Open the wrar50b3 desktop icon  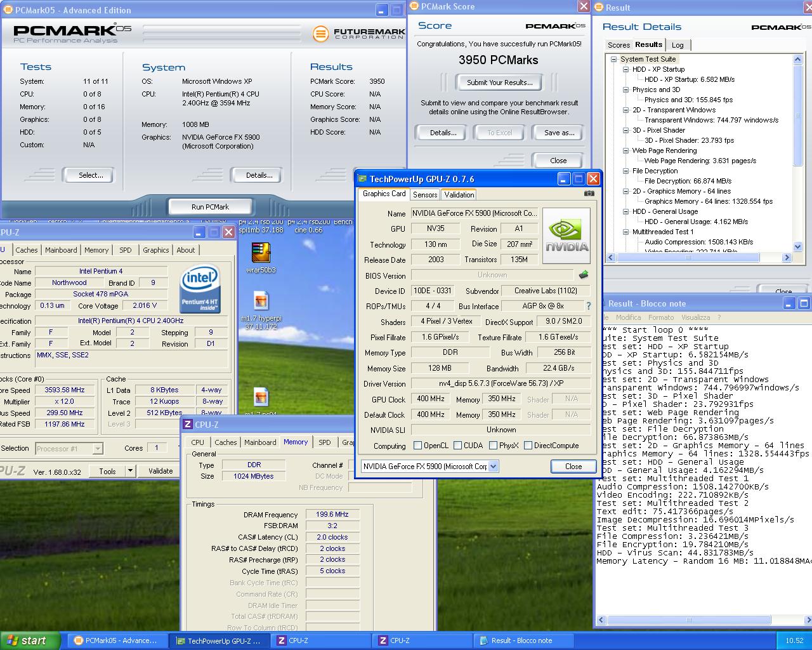tap(261, 254)
